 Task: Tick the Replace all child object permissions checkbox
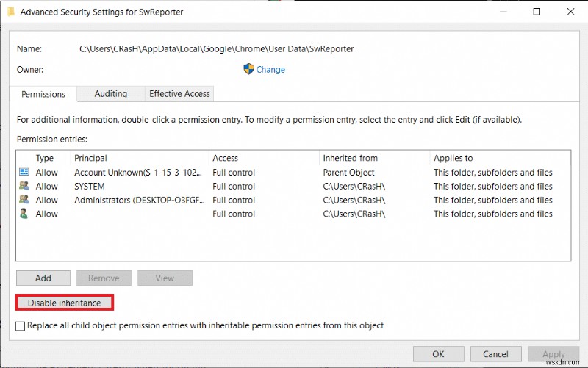(21, 325)
